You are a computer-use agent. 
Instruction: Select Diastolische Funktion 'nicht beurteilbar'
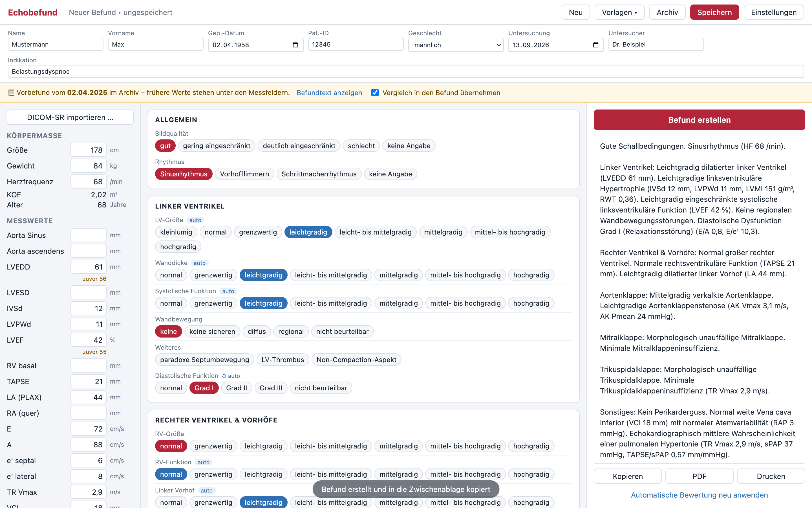321,388
